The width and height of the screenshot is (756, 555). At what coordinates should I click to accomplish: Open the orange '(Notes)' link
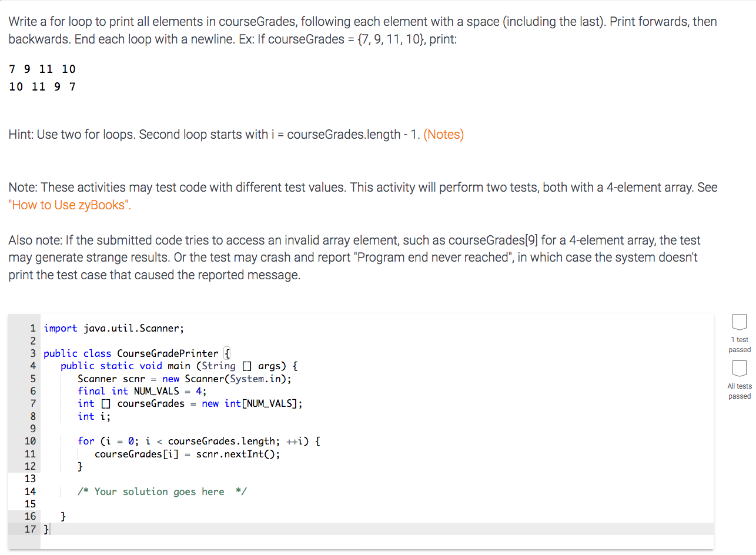point(444,134)
